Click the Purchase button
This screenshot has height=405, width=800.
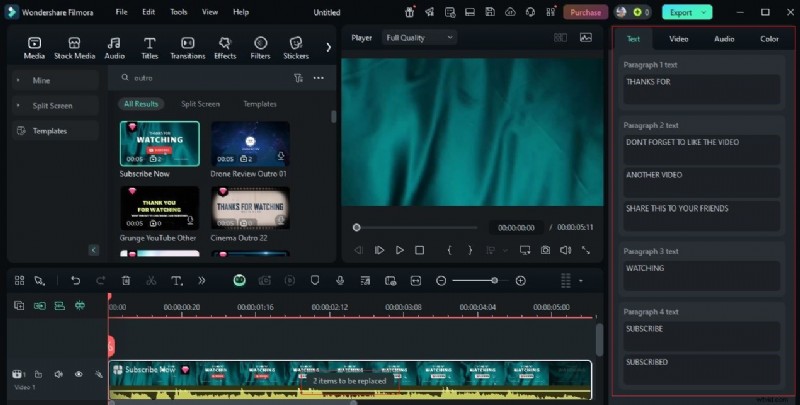click(585, 12)
